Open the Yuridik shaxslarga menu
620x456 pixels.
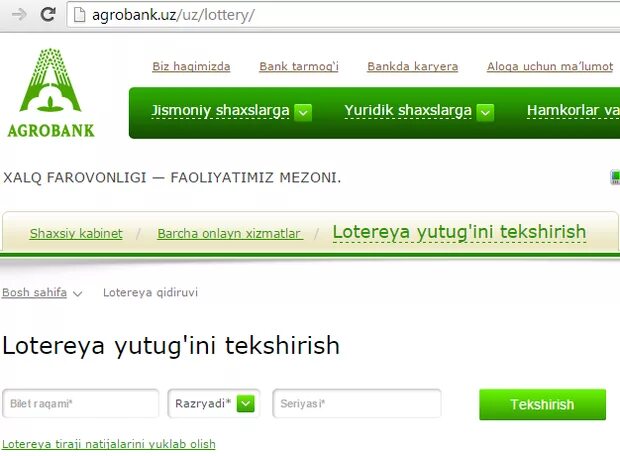pos(408,111)
